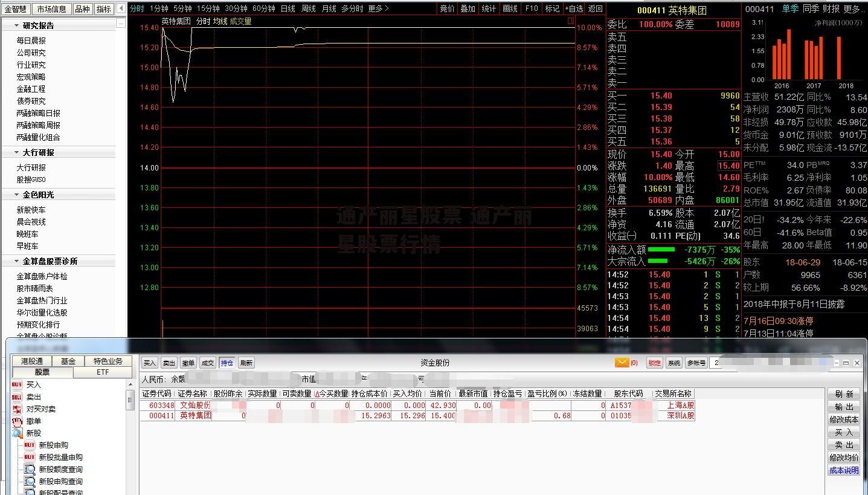The height and width of the screenshot is (495, 868).
Task: Select the 1分钟 chart period
Action: coord(159,8)
